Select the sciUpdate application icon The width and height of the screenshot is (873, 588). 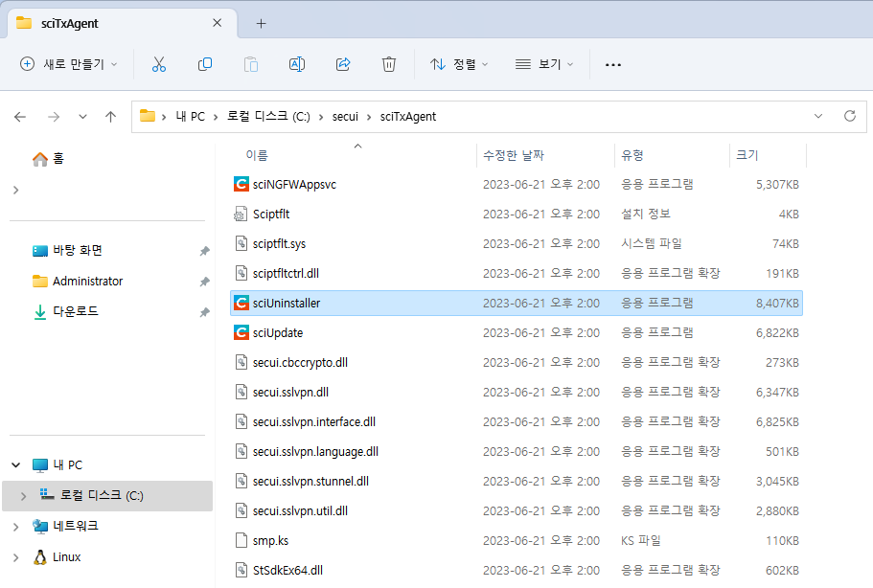241,332
